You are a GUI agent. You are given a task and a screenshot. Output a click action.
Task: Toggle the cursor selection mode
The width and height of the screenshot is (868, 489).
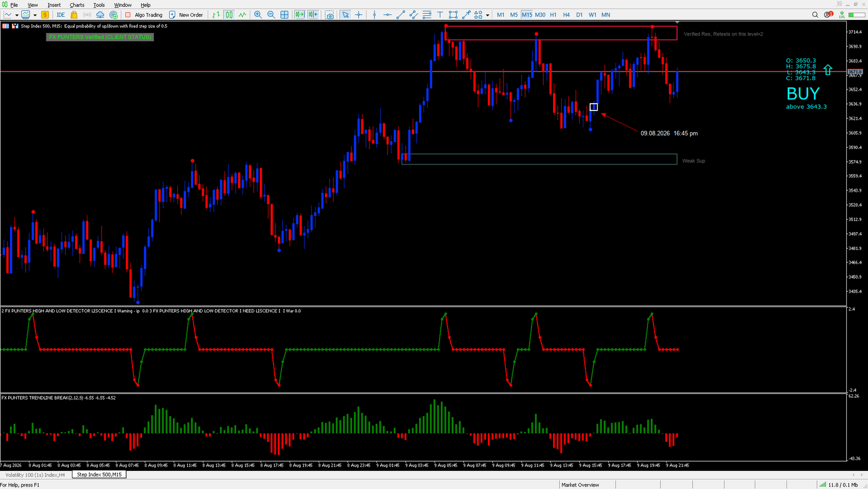345,15
